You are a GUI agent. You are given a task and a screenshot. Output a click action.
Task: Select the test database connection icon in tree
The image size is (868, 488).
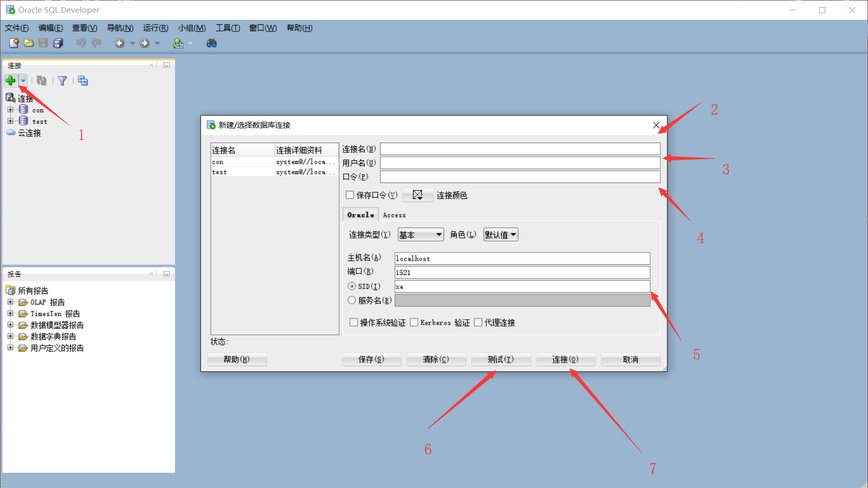[23, 121]
